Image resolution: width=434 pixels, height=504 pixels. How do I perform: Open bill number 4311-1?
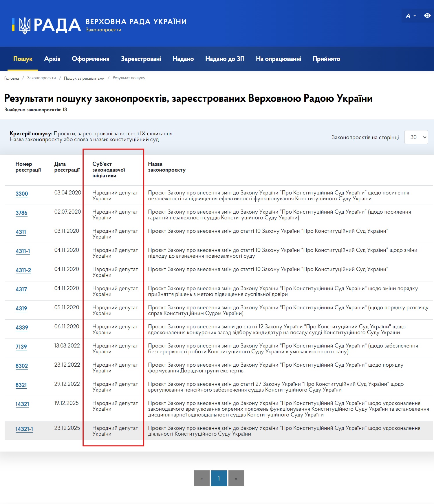coord(23,251)
